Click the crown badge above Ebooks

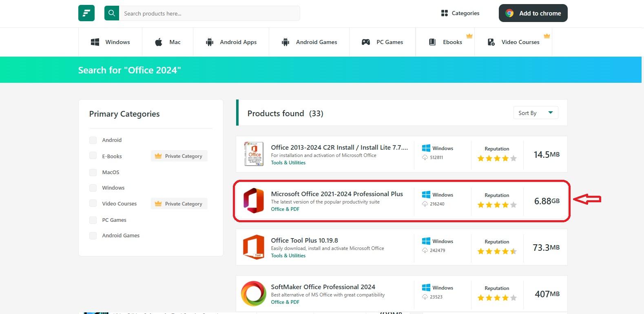(x=469, y=36)
